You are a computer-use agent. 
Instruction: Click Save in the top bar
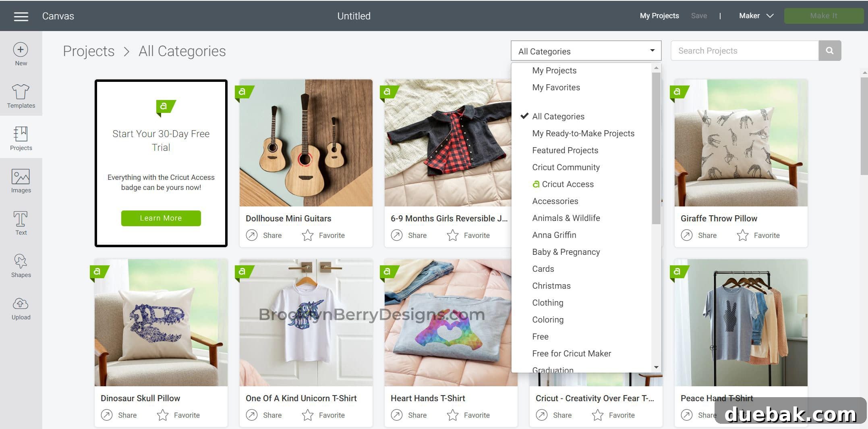coord(699,16)
